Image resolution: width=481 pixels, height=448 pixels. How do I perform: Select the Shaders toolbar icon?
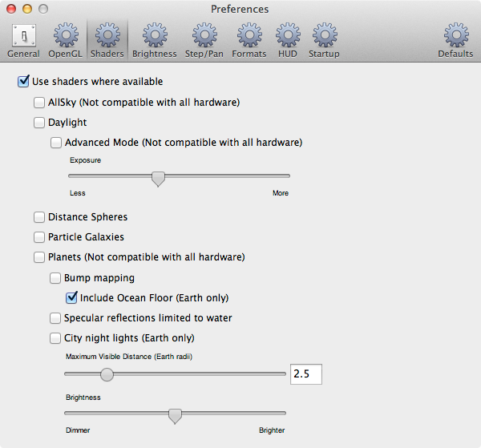(107, 40)
